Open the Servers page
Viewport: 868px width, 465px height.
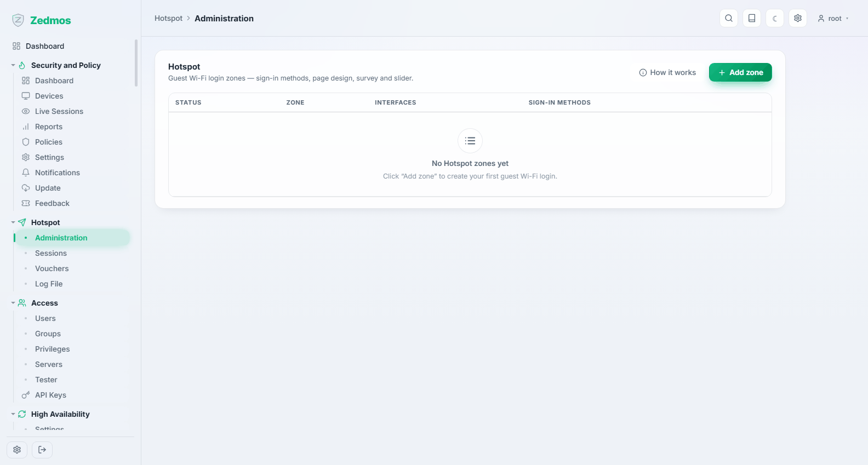point(73,364)
